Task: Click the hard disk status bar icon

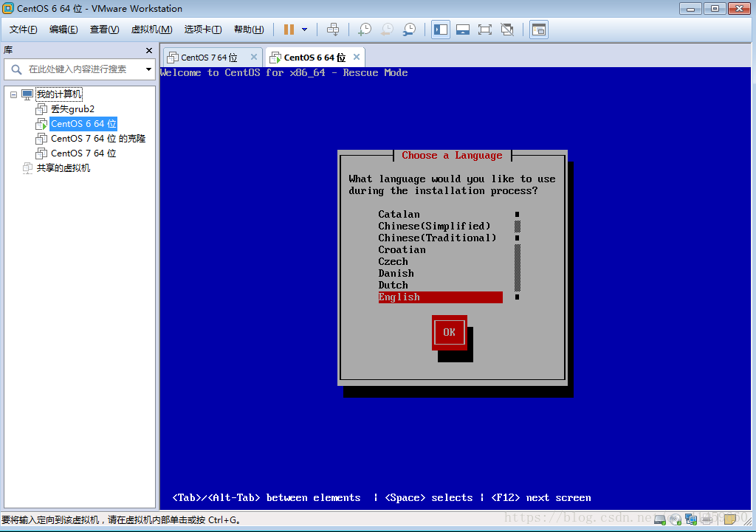Action: click(659, 519)
